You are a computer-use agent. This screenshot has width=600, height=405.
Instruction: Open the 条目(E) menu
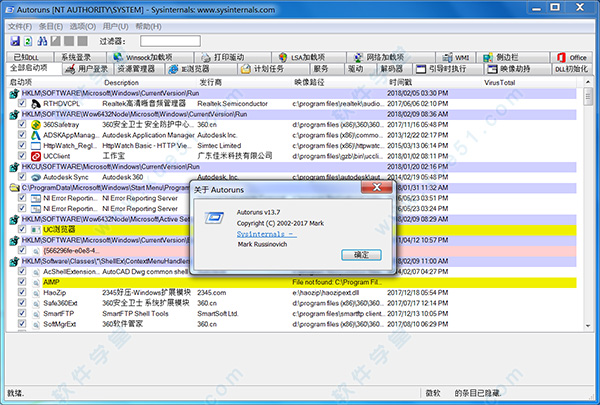coord(51,26)
